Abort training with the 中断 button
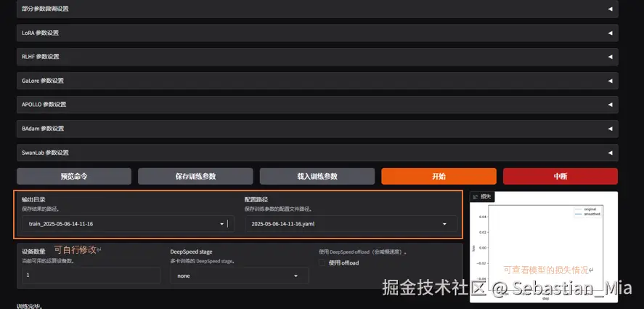 click(x=561, y=176)
